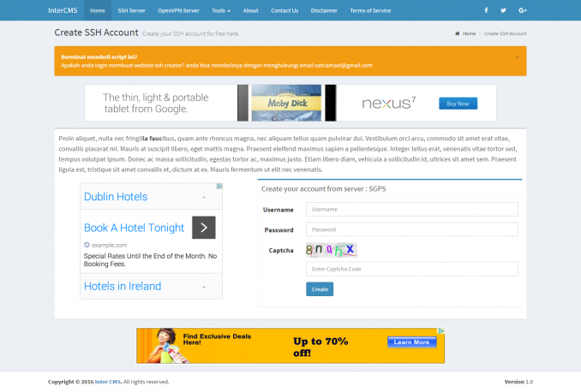Open the Facebook social icon
Screen dimensions: 581x392
tap(487, 10)
